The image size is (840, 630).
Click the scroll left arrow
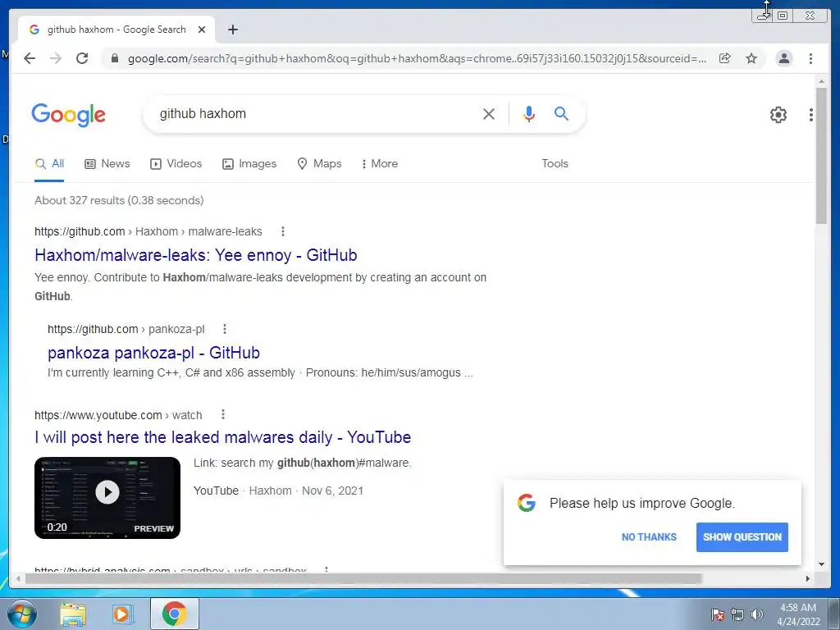tap(18, 578)
